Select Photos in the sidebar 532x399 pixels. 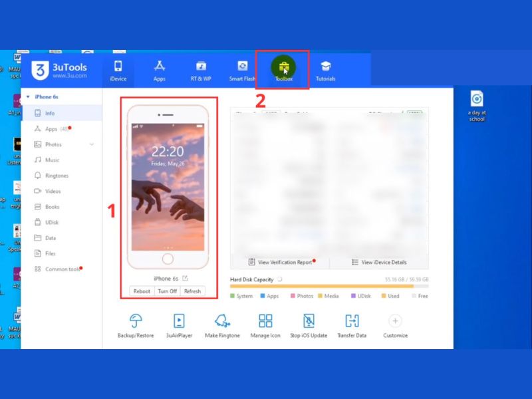(62, 144)
